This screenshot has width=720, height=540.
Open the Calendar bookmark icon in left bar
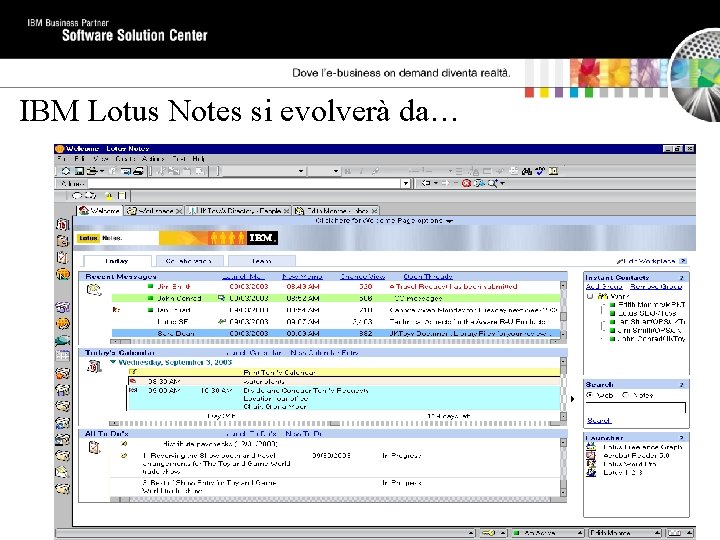click(62, 224)
